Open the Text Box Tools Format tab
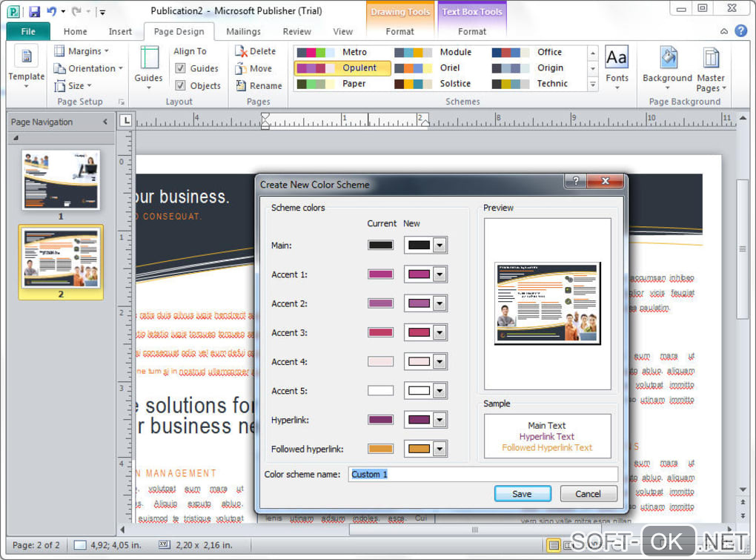The width and height of the screenshot is (756, 560). [x=472, y=31]
